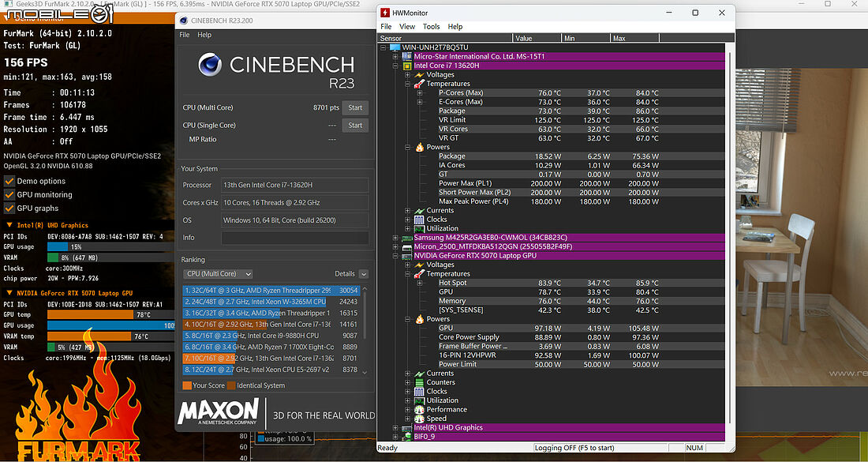Viewport: 868px width, 462px height.
Task: Open the File menu in Cinebench
Action: 185,35
